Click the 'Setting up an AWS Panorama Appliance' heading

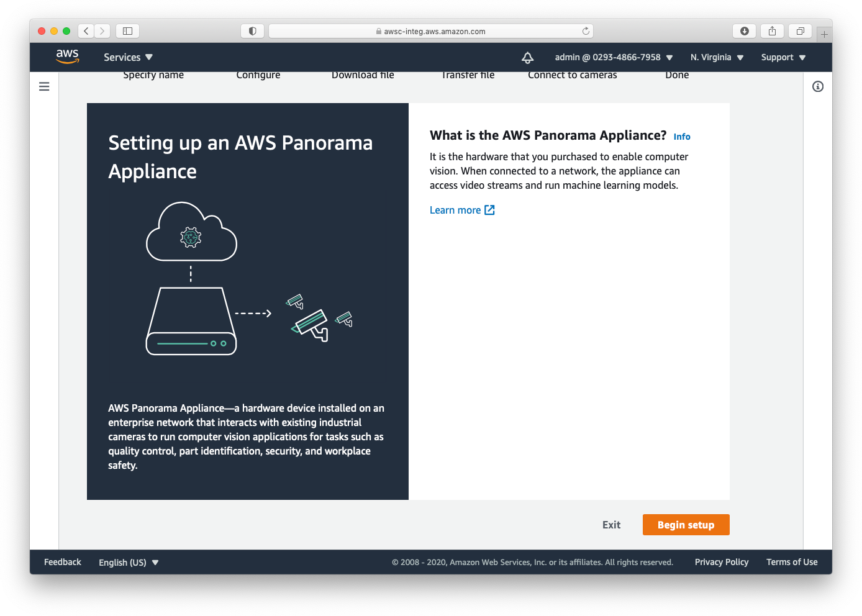coord(240,157)
